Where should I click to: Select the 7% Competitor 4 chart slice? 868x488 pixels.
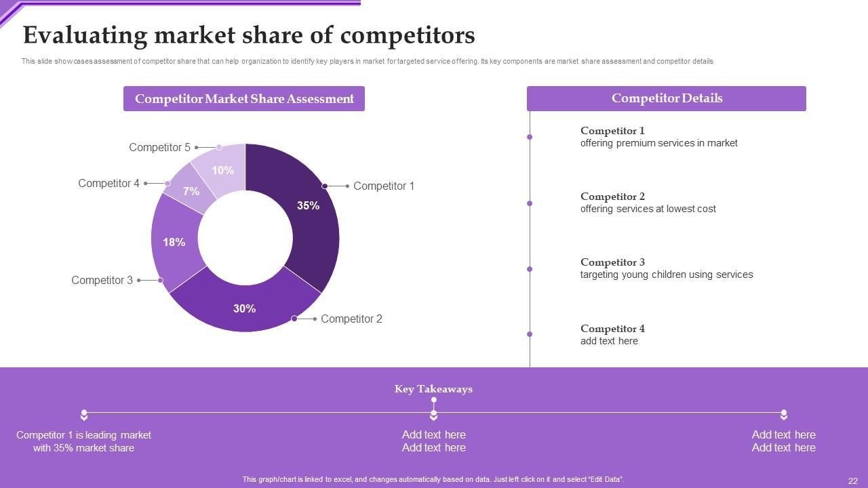(x=190, y=190)
